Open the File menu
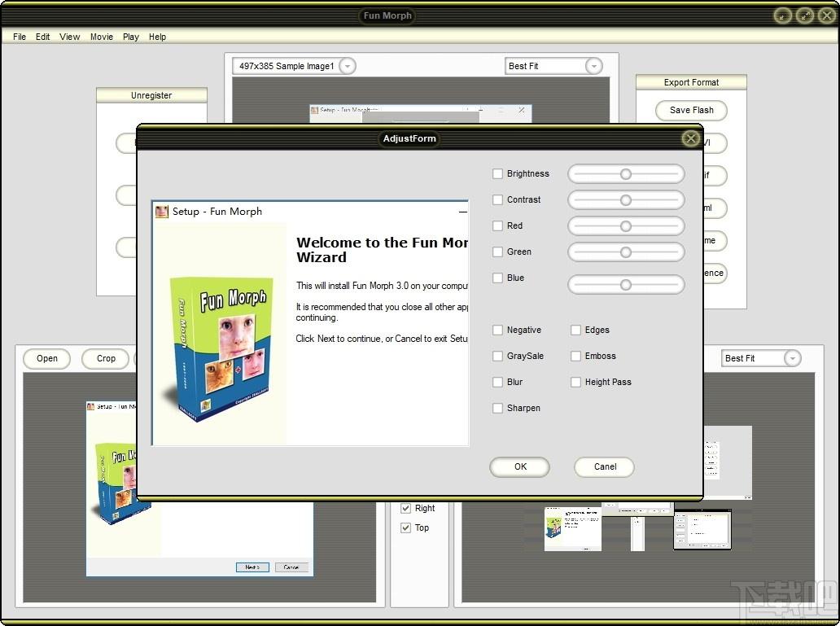Viewport: 840px width, 626px height. pyautogui.click(x=20, y=37)
